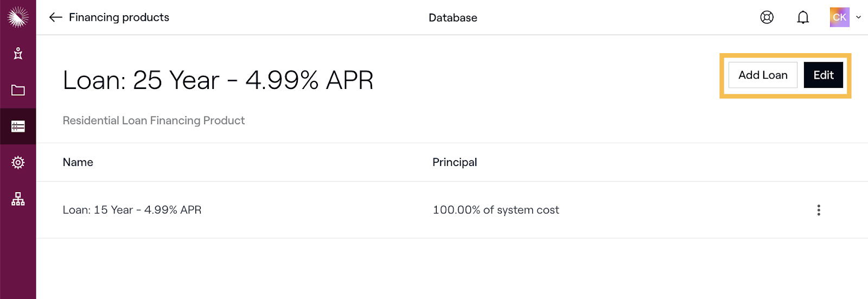Open the help lifebuoy icon
This screenshot has height=299, width=868.
(767, 17)
